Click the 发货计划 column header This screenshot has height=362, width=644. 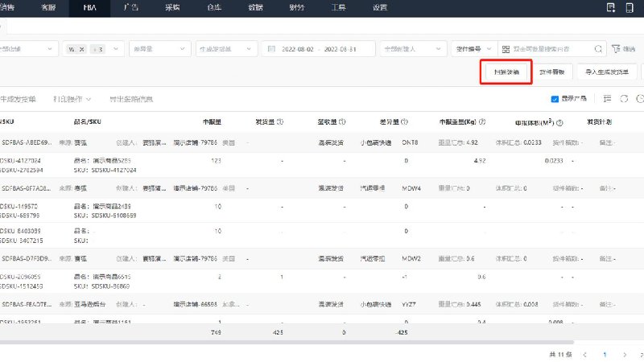click(599, 122)
